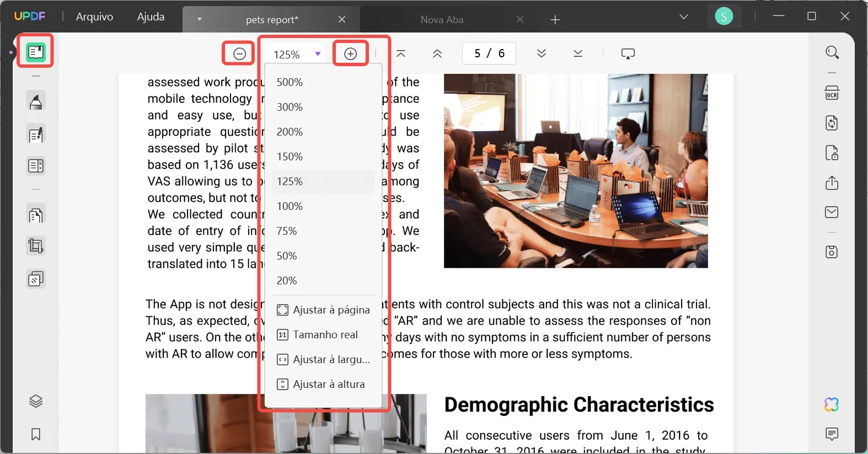This screenshot has width=868, height=454.
Task: Open the user account avatar
Action: [x=724, y=16]
